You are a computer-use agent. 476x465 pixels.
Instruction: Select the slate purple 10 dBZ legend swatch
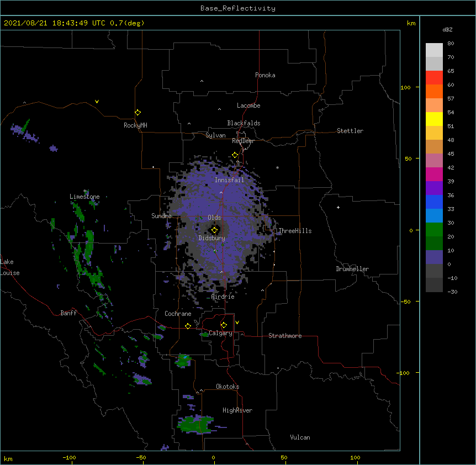(434, 257)
